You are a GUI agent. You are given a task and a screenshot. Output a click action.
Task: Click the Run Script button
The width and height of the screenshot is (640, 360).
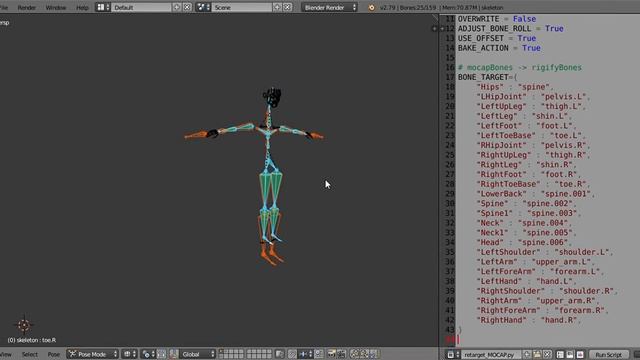(x=609, y=355)
